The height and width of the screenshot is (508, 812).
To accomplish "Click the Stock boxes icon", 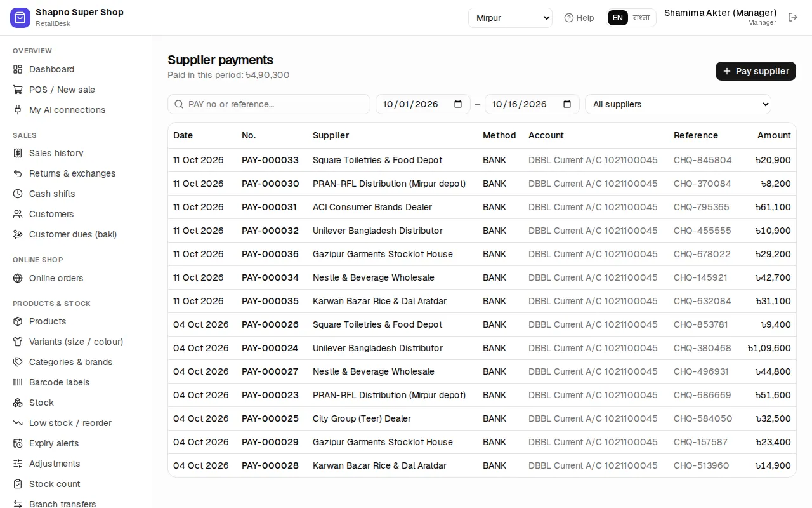I will 18,403.
